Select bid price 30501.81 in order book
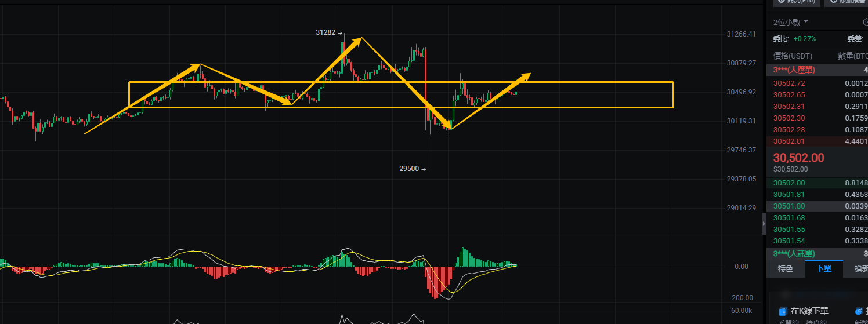The width and height of the screenshot is (868, 324). [x=788, y=195]
